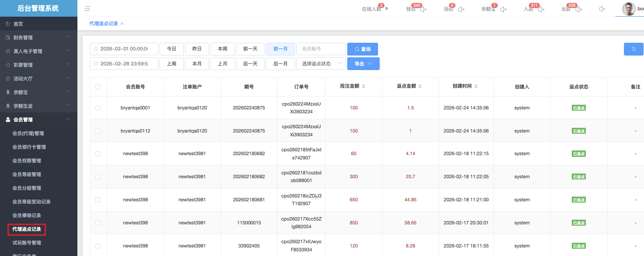Toggle the 入款 sound icon
644x256 pixels.
click(541, 9)
